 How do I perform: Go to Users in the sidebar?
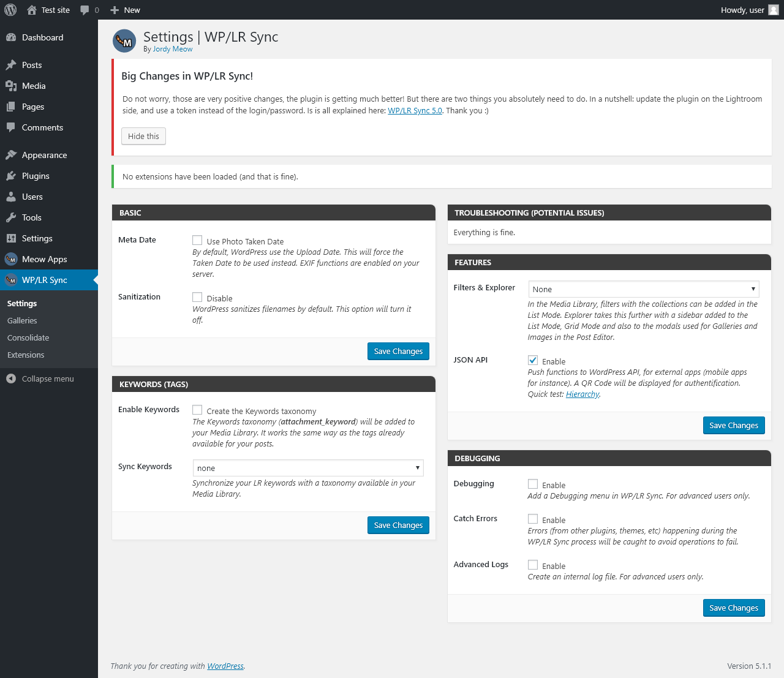coord(32,197)
